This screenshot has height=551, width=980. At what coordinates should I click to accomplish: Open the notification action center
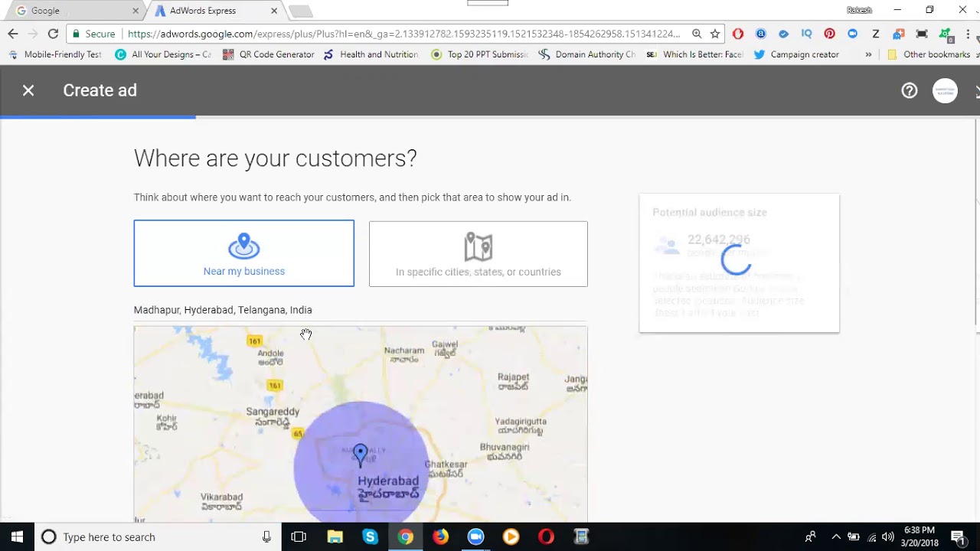957,536
